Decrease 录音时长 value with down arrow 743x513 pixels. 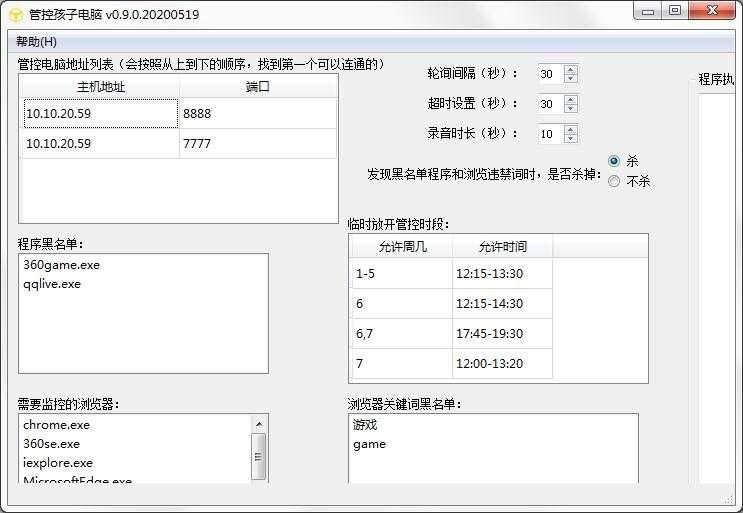pos(571,138)
